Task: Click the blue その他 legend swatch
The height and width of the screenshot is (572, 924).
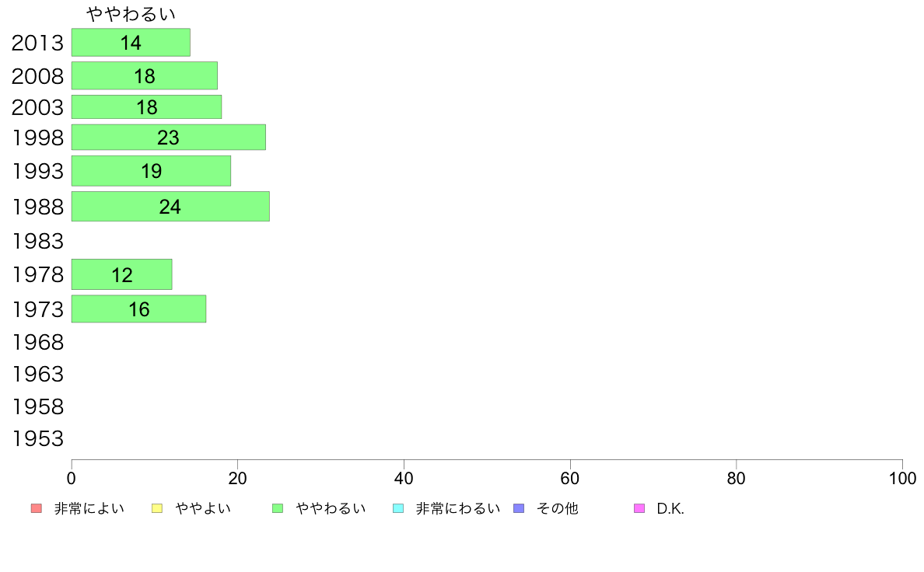Action: [x=519, y=508]
